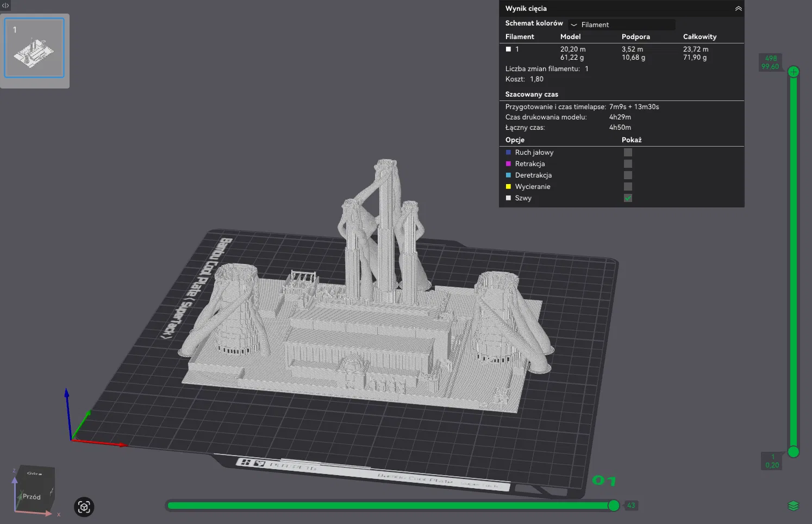Click the sidebar collapse icon in the top-left corner
812x524 pixels.
pyautogui.click(x=5, y=5)
